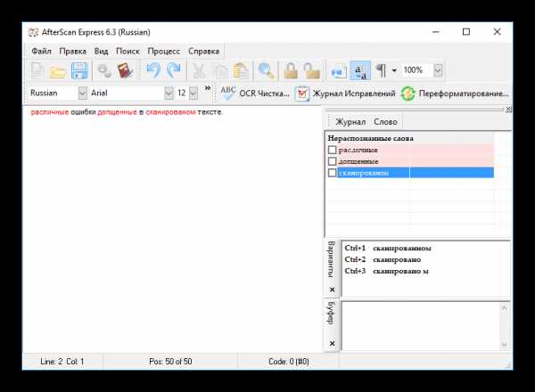This screenshot has height=392, width=535.
Task: Click Code: 0 (#0) in status bar
Action: [289, 362]
